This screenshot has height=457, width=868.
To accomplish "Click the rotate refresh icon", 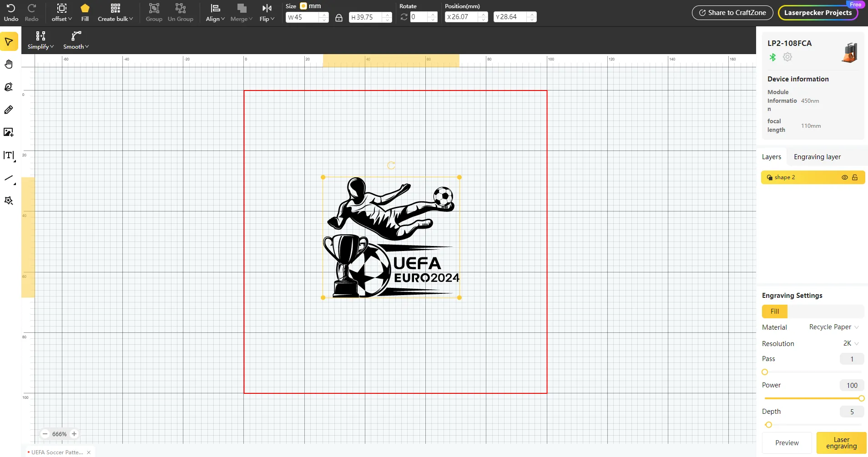I will (404, 17).
